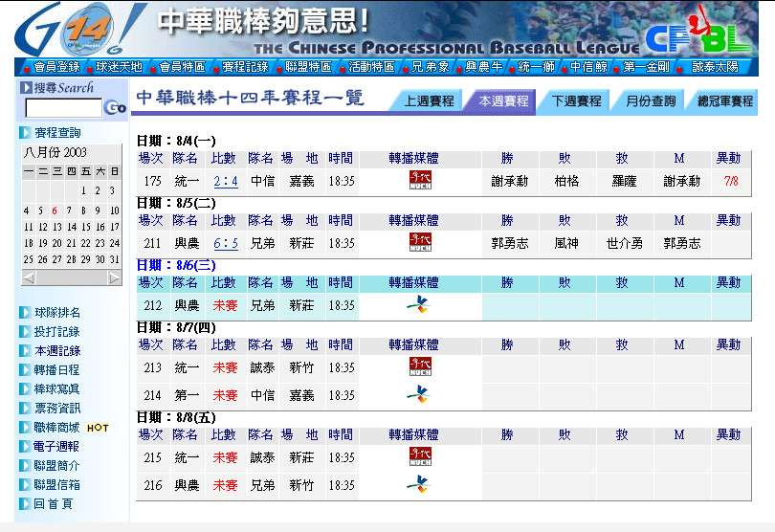The width and height of the screenshot is (775, 532).
Task: Open the 投打記錄 sidebar link
Action: [x=57, y=332]
